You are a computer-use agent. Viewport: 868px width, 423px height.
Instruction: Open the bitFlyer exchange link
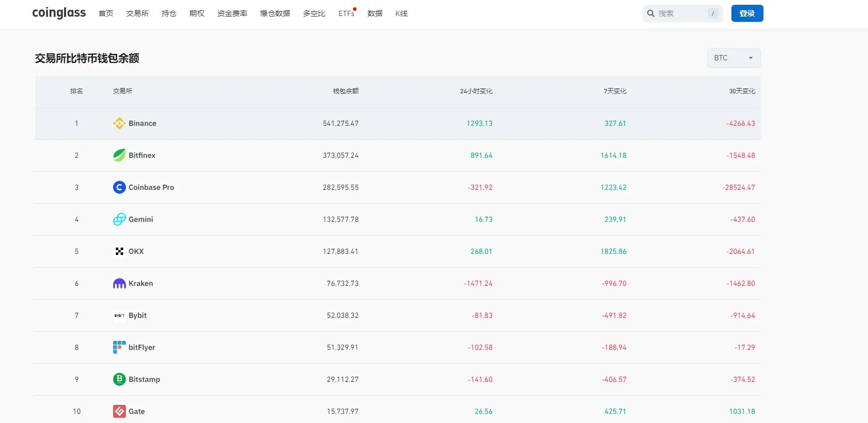(142, 347)
